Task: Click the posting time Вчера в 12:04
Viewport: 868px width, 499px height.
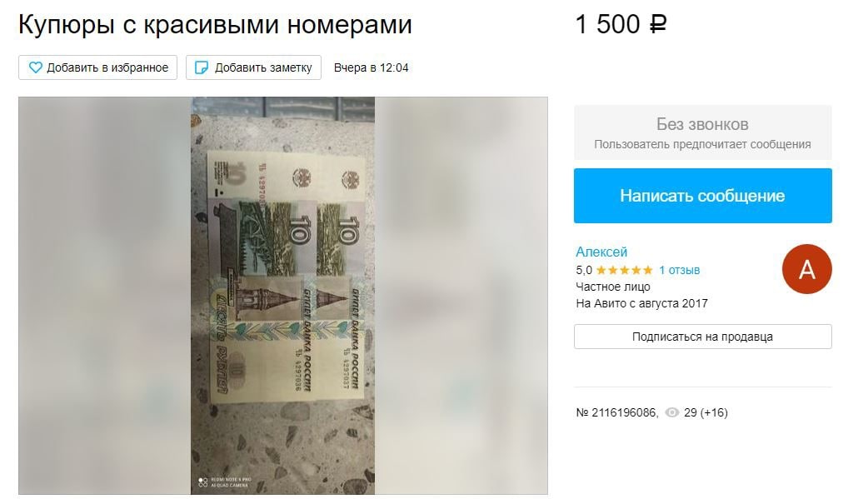Action: point(371,67)
